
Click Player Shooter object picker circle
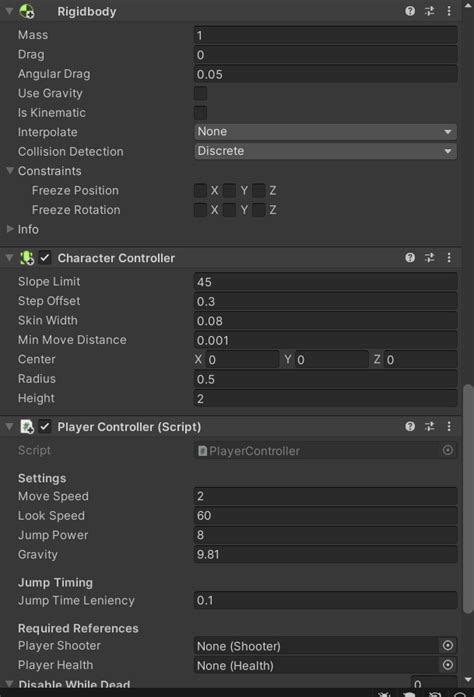click(448, 645)
